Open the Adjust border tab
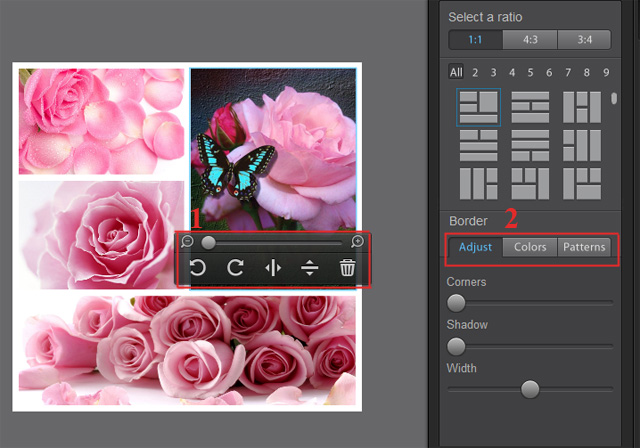 tap(475, 247)
